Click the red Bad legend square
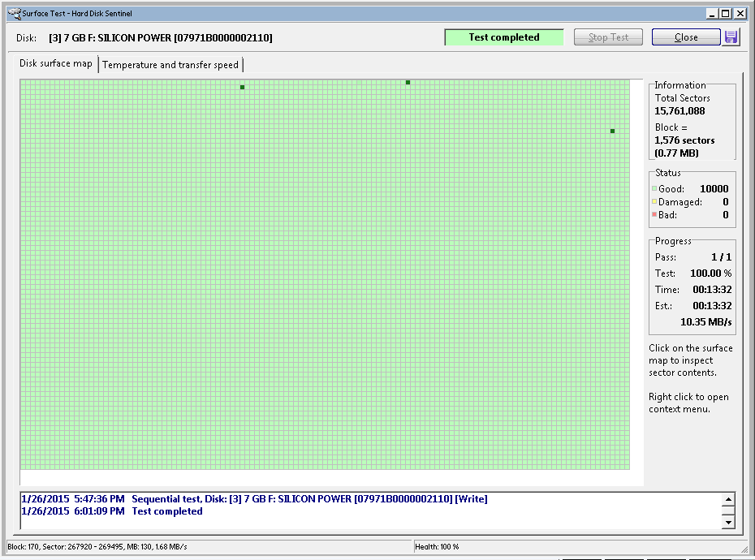The image size is (755, 560). tap(654, 215)
